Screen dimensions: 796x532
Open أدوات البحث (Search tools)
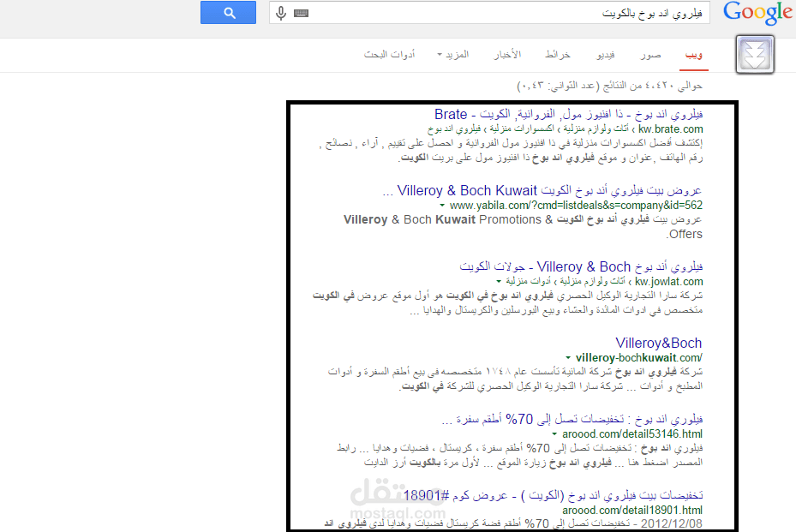click(389, 54)
